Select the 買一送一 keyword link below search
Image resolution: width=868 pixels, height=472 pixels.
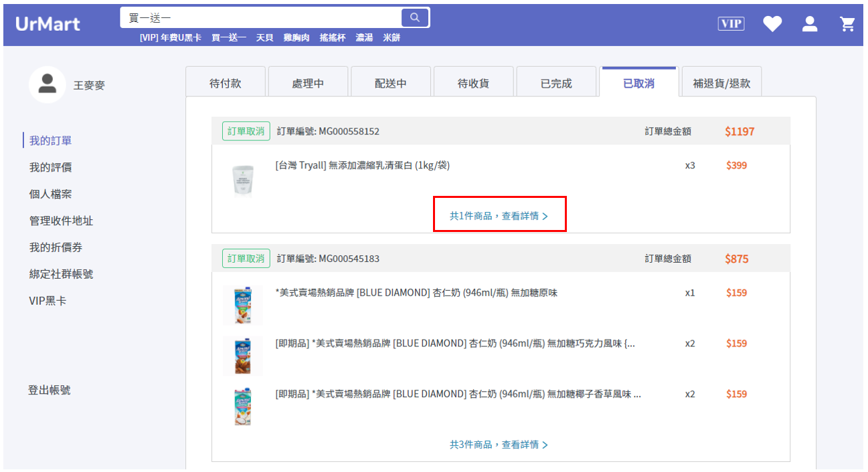pos(229,38)
